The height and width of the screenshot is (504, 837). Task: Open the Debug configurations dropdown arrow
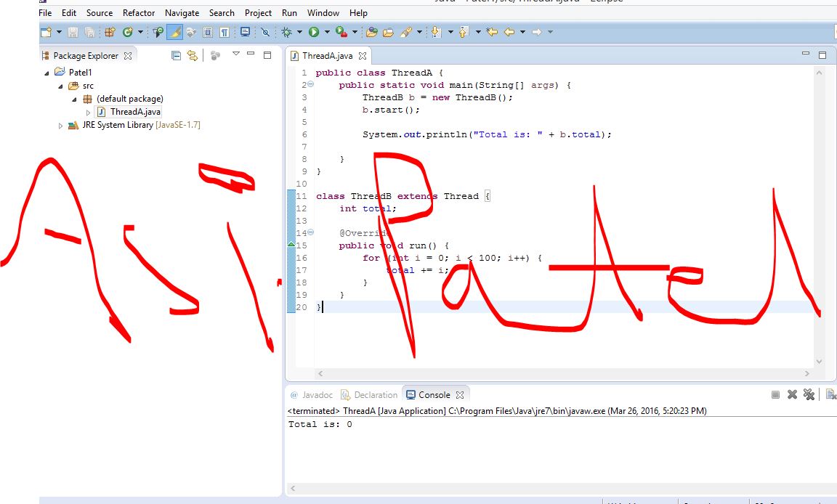pos(299,33)
